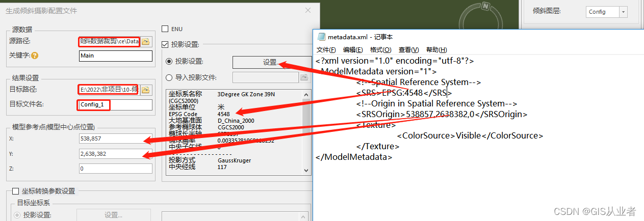Screen dimensions: 644x221
Task: Click the Notepad icon in metadata.xml title bar
Action: click(x=321, y=37)
